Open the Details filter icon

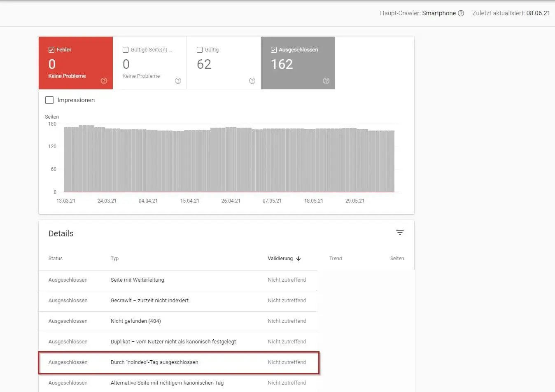(x=399, y=233)
